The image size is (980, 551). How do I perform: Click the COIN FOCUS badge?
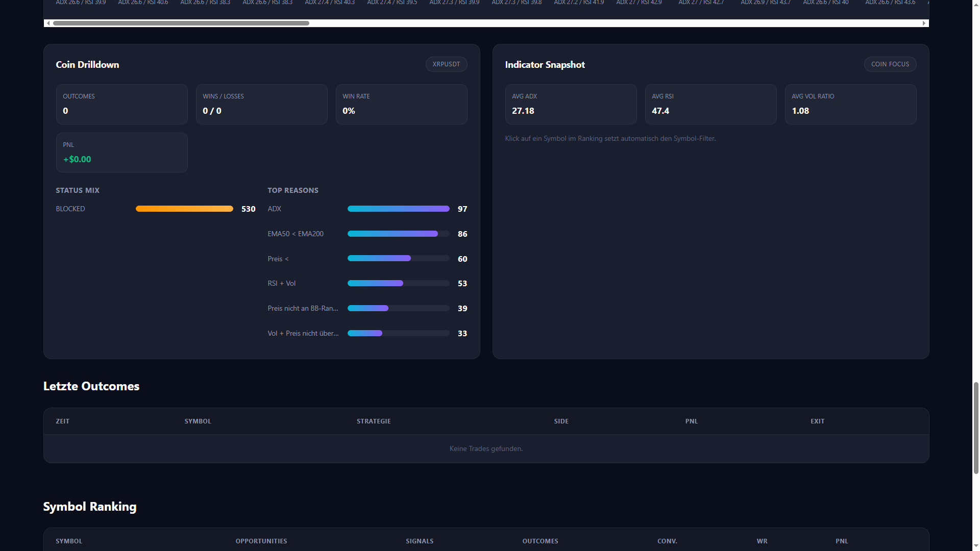pos(890,64)
